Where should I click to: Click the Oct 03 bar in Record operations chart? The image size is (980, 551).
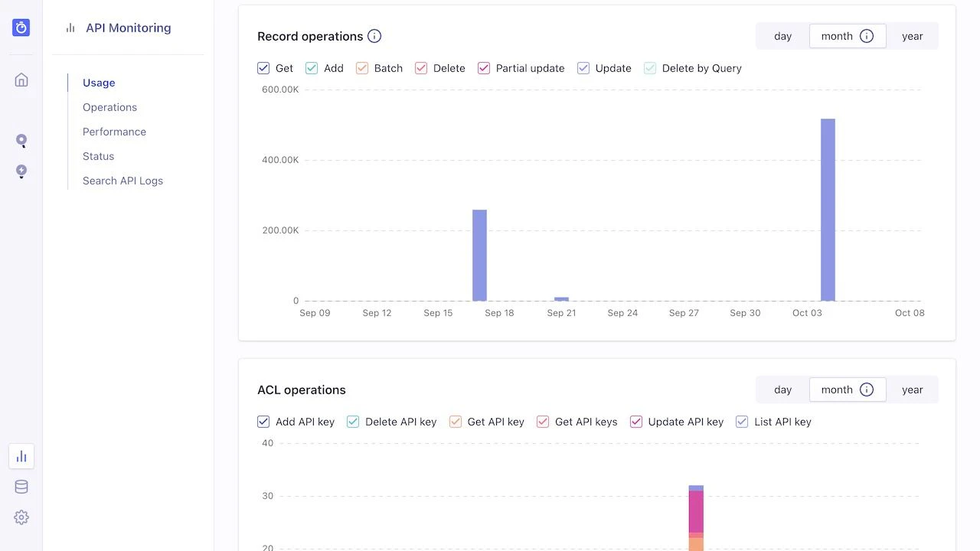coord(827,210)
